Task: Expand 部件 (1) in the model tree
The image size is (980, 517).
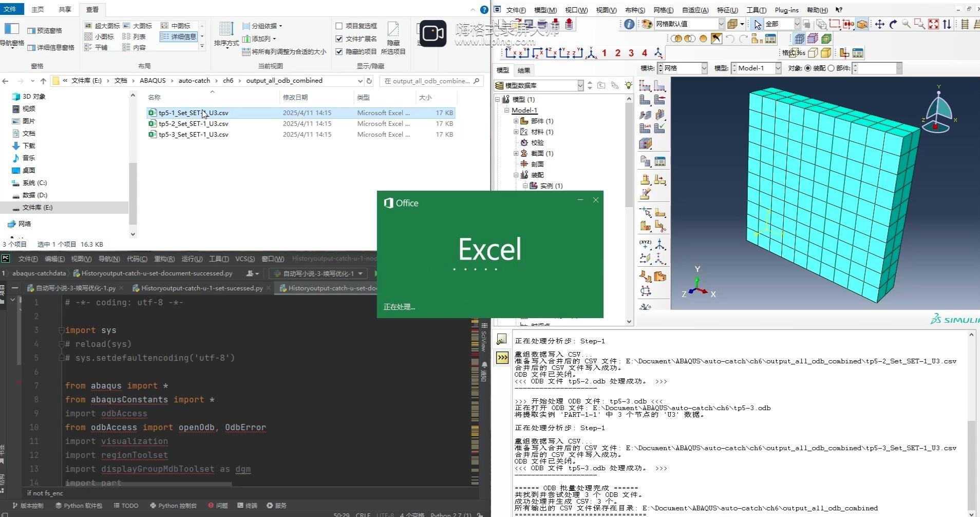Action: pyautogui.click(x=516, y=121)
